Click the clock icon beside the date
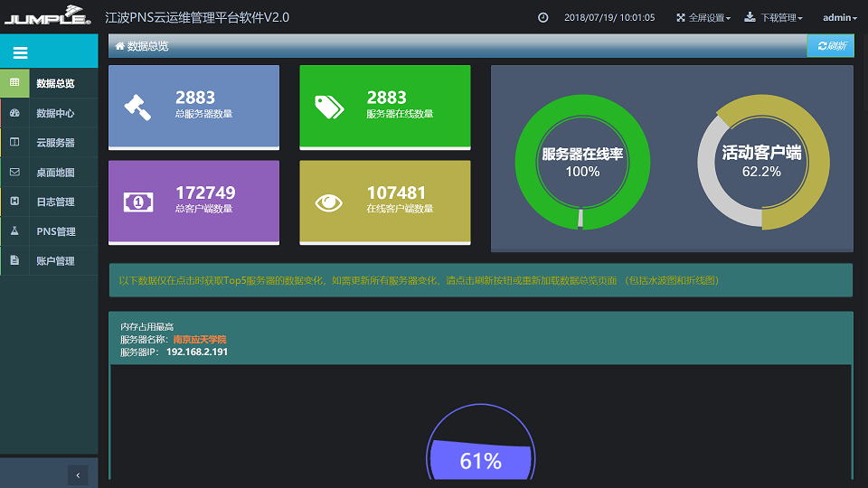Image resolution: width=868 pixels, height=488 pixels. click(x=542, y=18)
